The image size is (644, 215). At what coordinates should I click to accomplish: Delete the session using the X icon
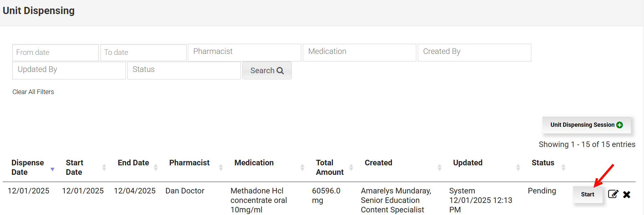coord(626,195)
